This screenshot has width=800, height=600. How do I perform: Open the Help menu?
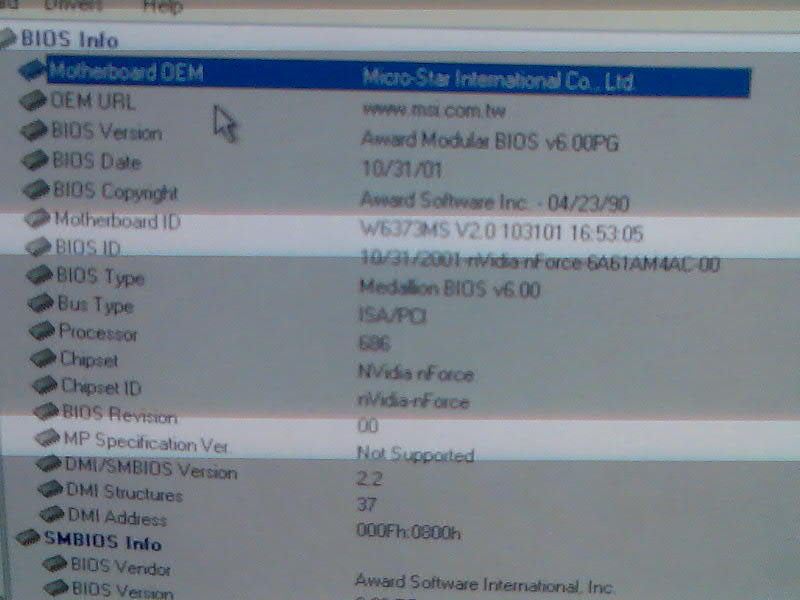[163, 6]
